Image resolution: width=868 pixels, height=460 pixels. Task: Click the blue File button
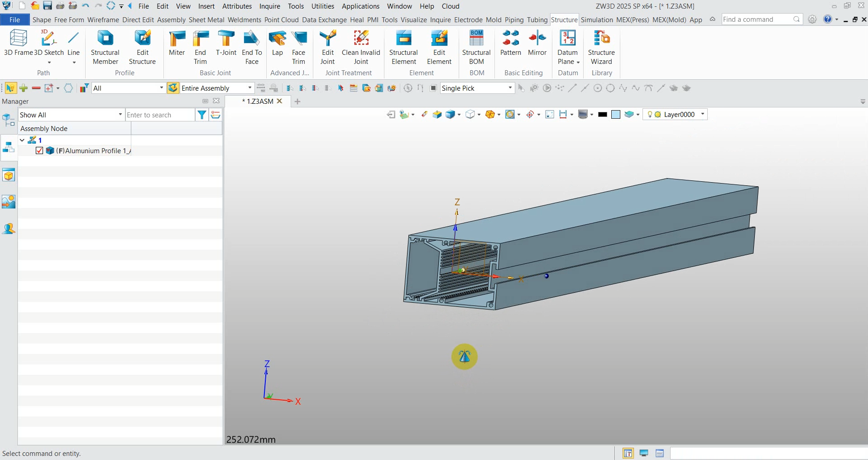pos(14,20)
